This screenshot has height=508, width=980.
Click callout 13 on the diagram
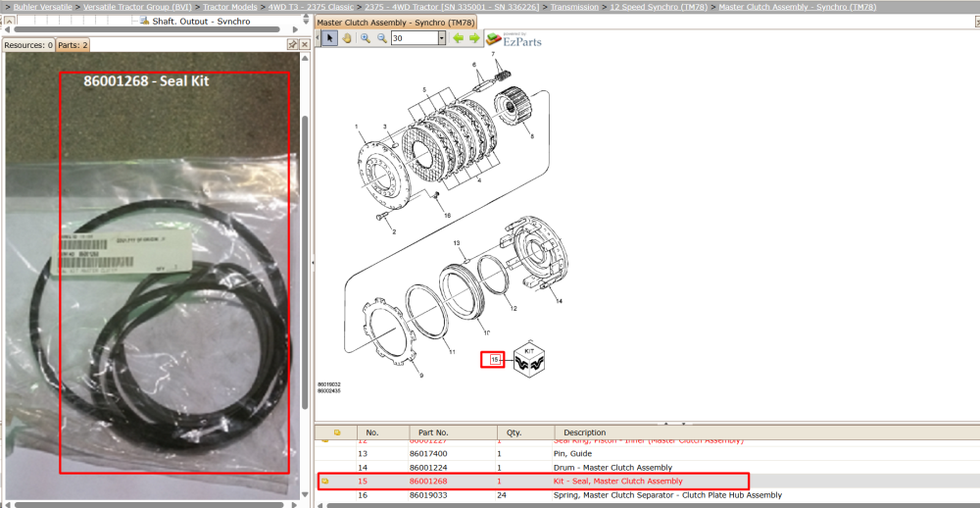click(457, 243)
